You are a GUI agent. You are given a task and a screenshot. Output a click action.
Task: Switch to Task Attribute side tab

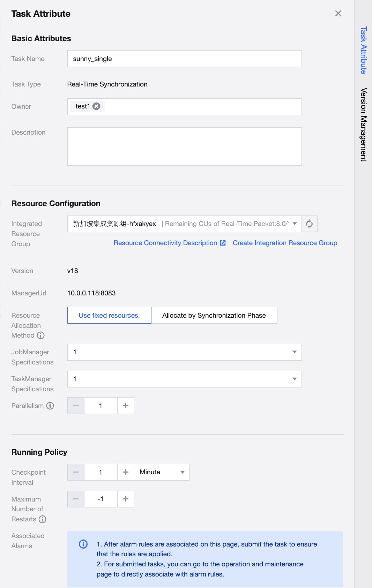[x=363, y=51]
